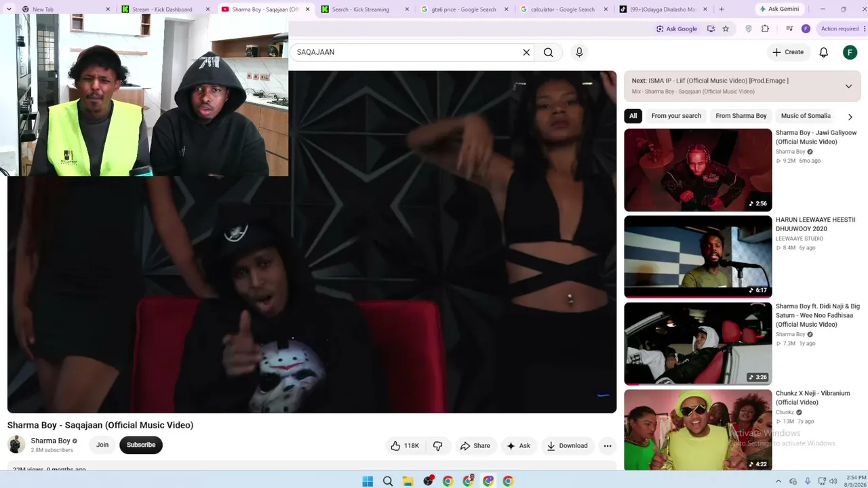Viewport: 868px width, 488px height.
Task: Open taskbar volume control
Action: (833, 481)
